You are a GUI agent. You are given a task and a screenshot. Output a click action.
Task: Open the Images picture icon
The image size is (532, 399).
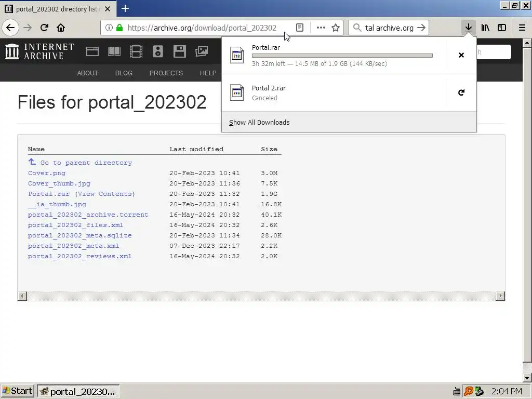(x=202, y=51)
